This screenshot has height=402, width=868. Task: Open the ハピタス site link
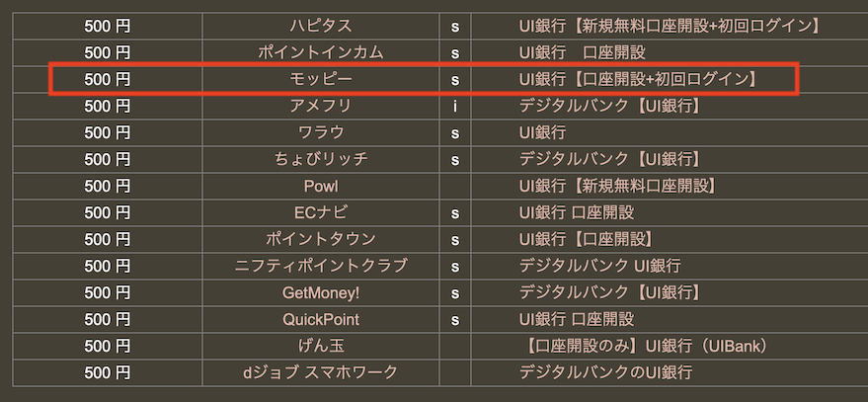(321, 26)
